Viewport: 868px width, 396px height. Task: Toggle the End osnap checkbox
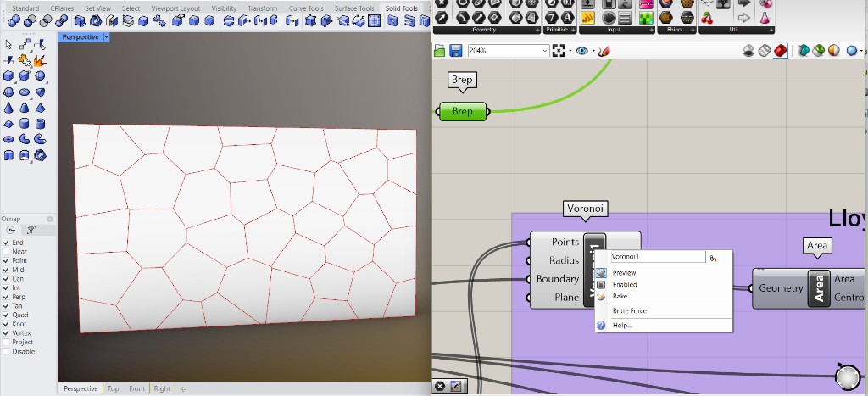pyautogui.click(x=6, y=243)
